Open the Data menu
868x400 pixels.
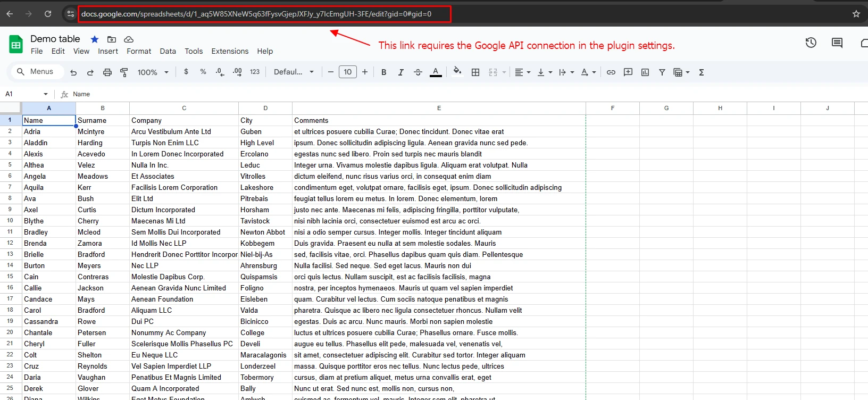168,51
